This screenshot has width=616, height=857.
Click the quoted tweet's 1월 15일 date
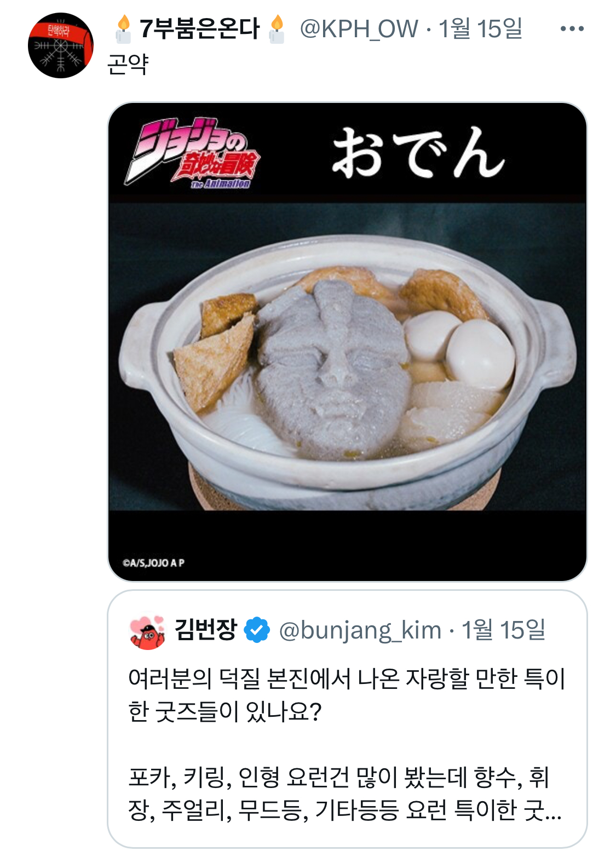tap(504, 630)
